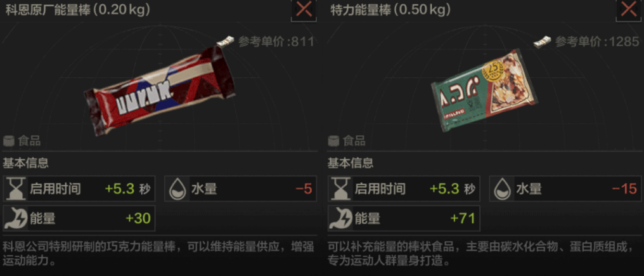
Task: Click the 水量 -15 stat row
Action: [565, 189]
